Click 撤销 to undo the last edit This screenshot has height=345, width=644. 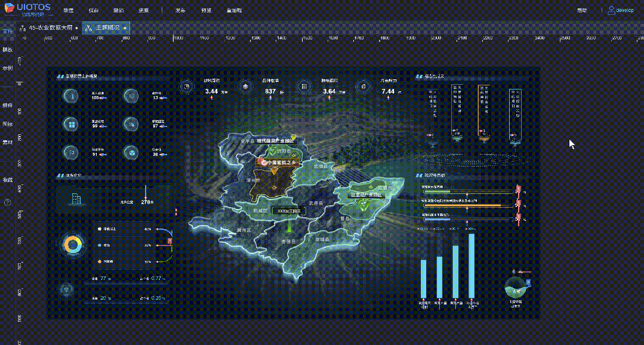tap(119, 11)
